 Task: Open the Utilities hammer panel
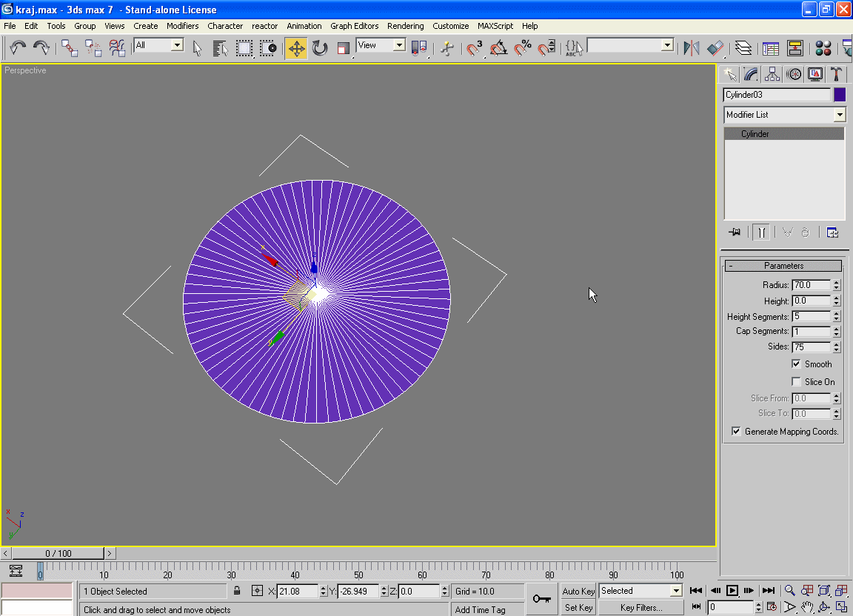(836, 74)
